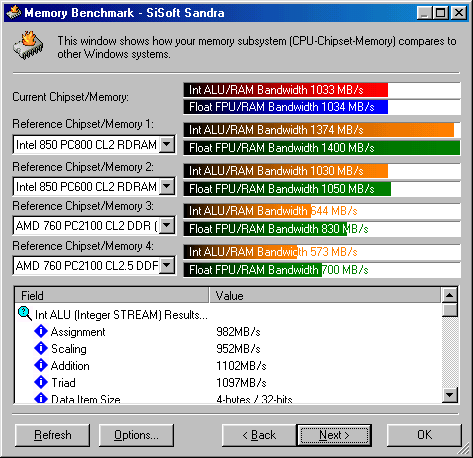Click the Int ALU 644 MB/s bar
The image size is (473, 458).
coord(247,211)
